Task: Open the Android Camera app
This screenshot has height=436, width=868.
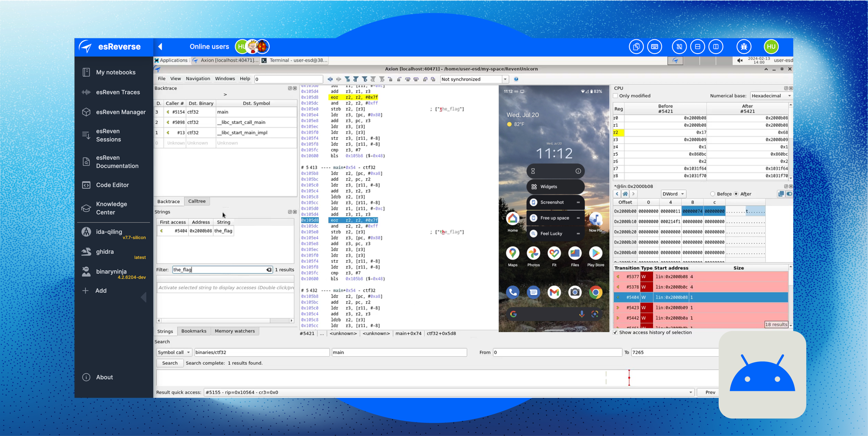Action: pos(575,292)
